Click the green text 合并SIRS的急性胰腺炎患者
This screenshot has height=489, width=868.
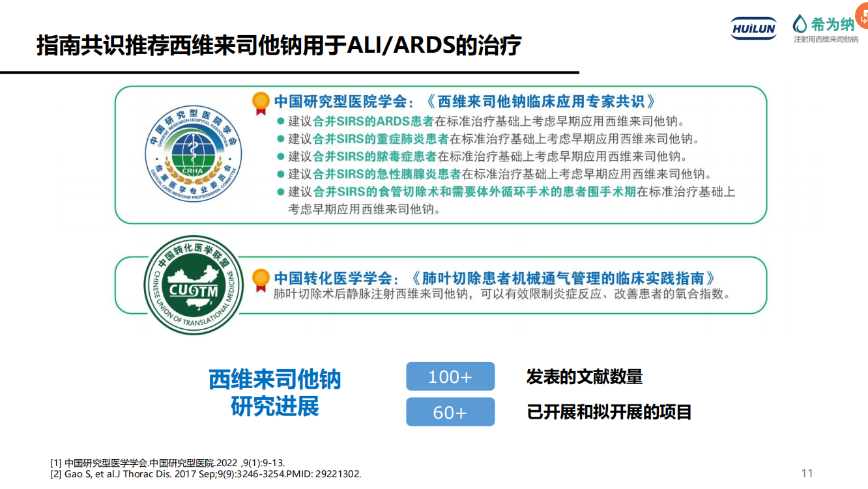[x=386, y=175]
